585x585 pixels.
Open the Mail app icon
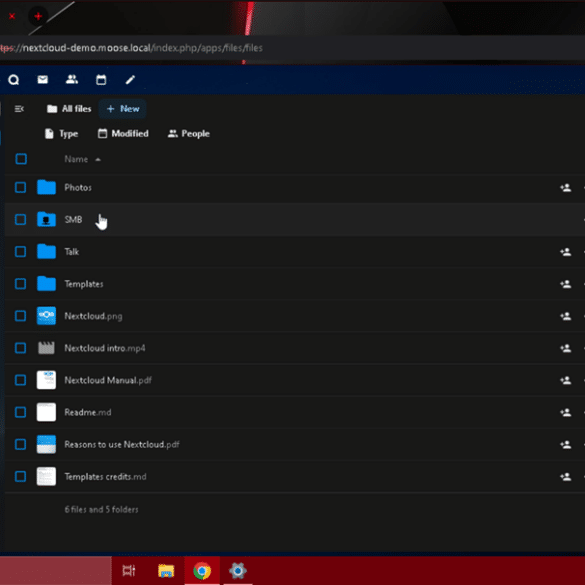point(43,79)
